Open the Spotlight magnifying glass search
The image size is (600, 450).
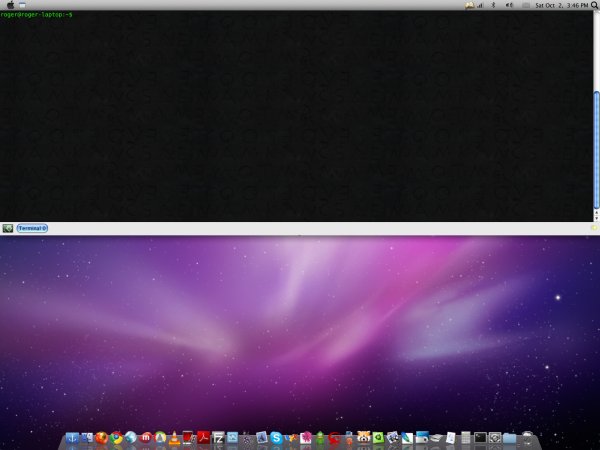[x=595, y=5]
